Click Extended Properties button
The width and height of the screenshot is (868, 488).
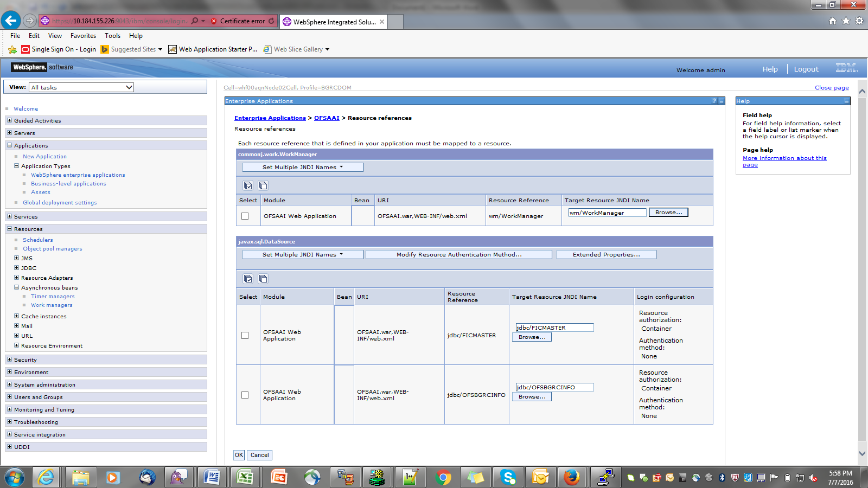click(x=607, y=254)
